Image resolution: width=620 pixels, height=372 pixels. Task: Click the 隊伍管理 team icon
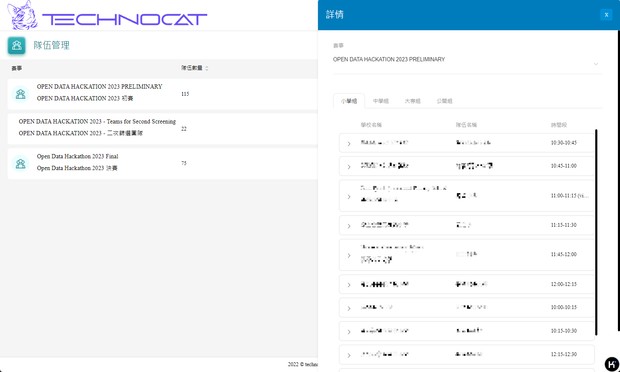[x=17, y=45]
